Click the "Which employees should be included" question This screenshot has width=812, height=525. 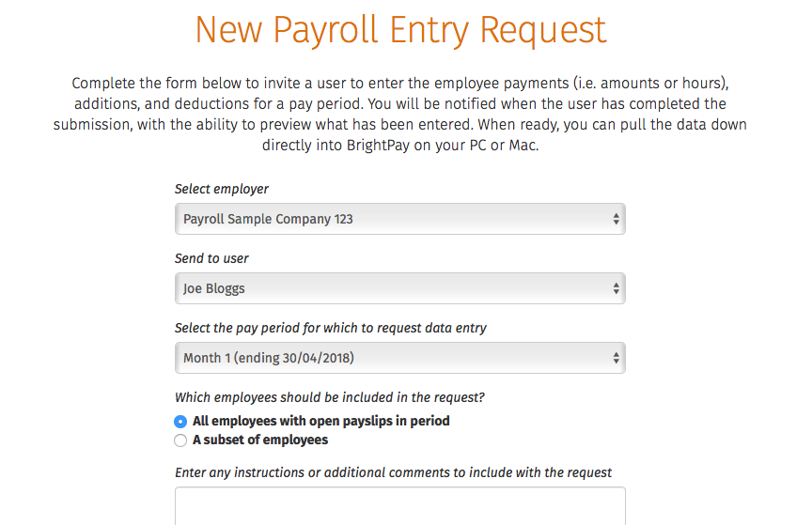330,397
